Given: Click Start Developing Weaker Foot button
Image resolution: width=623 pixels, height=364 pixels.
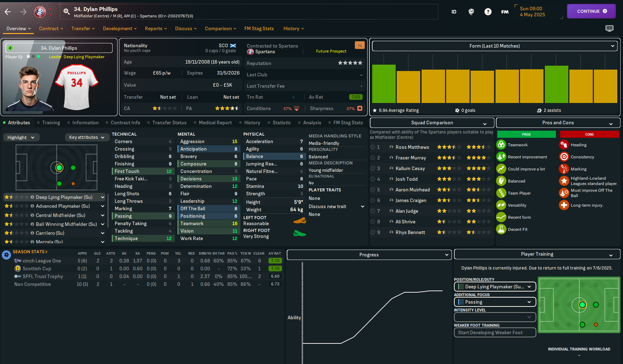Looking at the screenshot, I should tap(494, 332).
